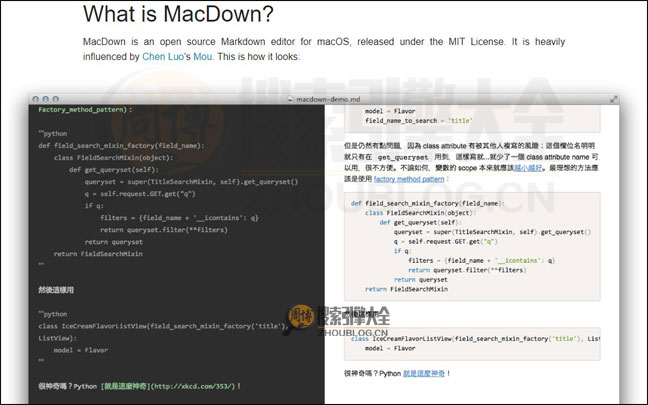Screen dimensions: 648x405
Task: Open the 就是這麼神奇 link in preview
Action: coord(424,374)
